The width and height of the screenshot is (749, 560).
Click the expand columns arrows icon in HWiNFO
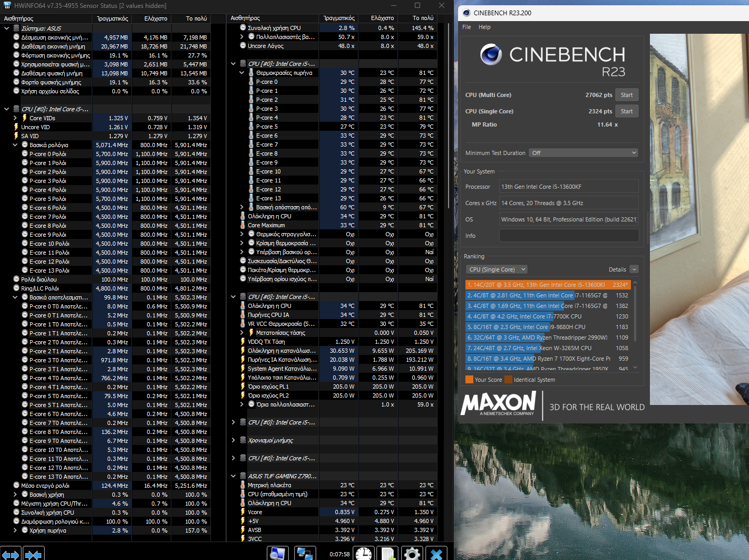point(11,554)
